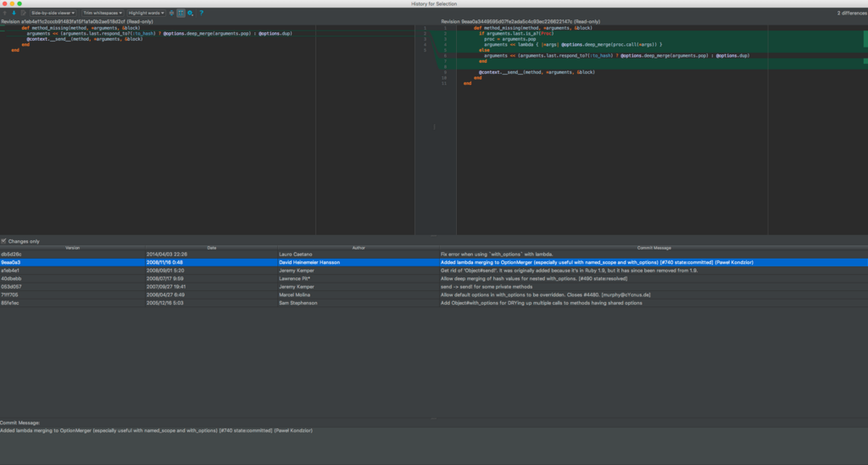Image resolution: width=868 pixels, height=465 pixels.
Task: Click right Revision 9eaa0a3449 title label
Action: 520,21
